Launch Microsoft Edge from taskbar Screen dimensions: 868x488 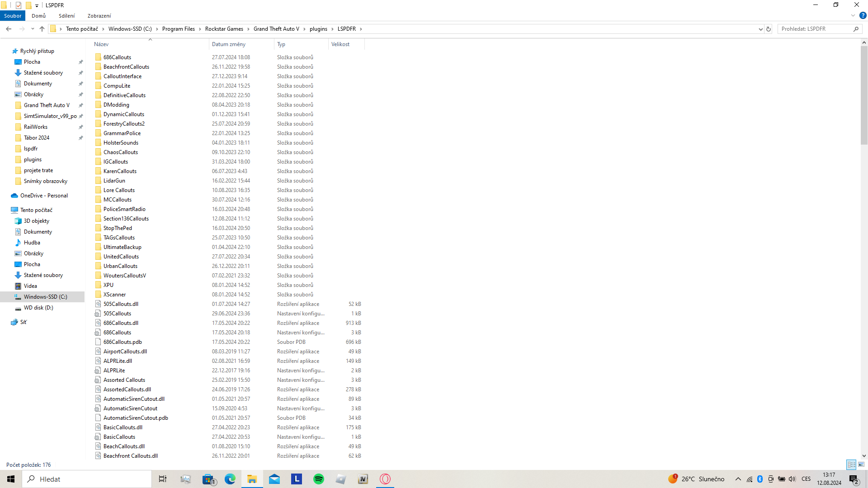(x=230, y=479)
